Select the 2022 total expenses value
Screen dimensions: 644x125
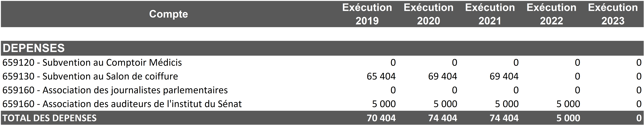click(x=568, y=118)
